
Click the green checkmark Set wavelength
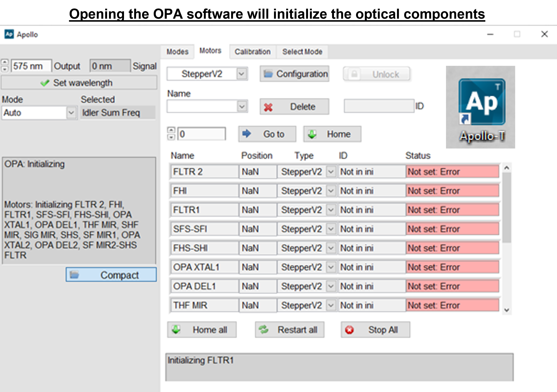45,83
